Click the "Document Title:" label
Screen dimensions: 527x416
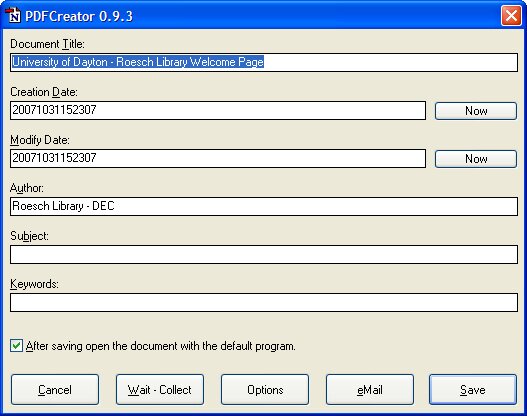pos(47,44)
